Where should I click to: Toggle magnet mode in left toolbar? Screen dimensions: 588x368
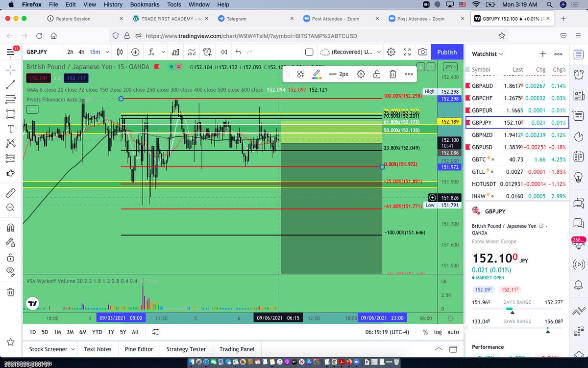coord(10,228)
